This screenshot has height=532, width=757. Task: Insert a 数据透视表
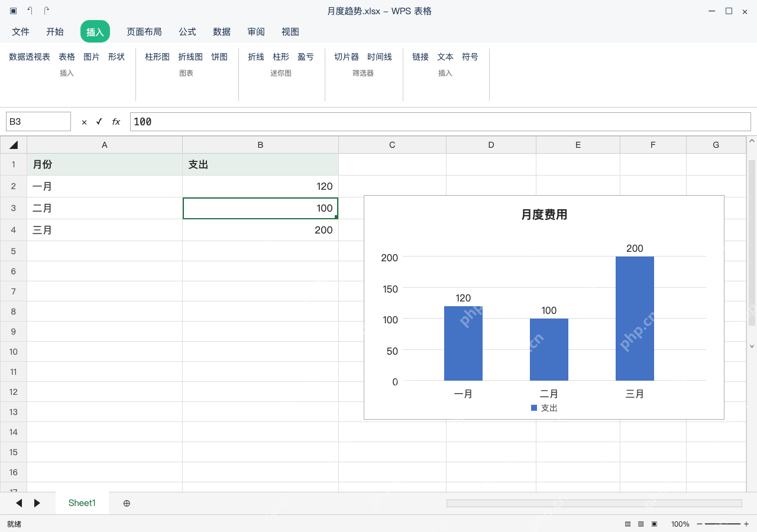30,57
